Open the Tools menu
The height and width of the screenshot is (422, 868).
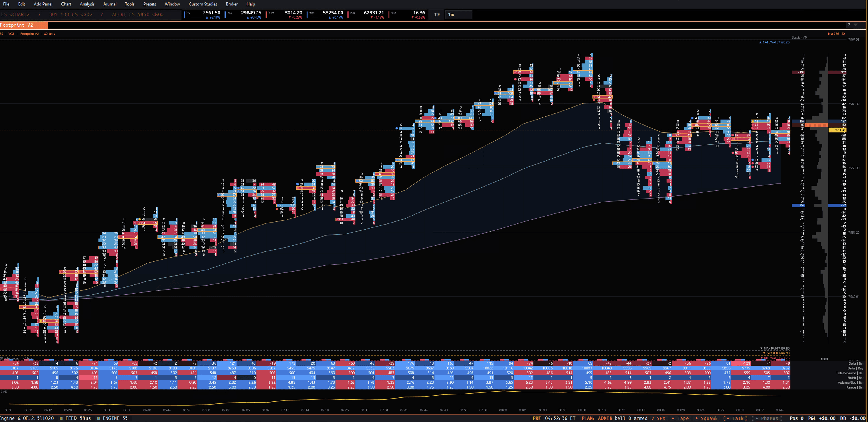pos(130,4)
